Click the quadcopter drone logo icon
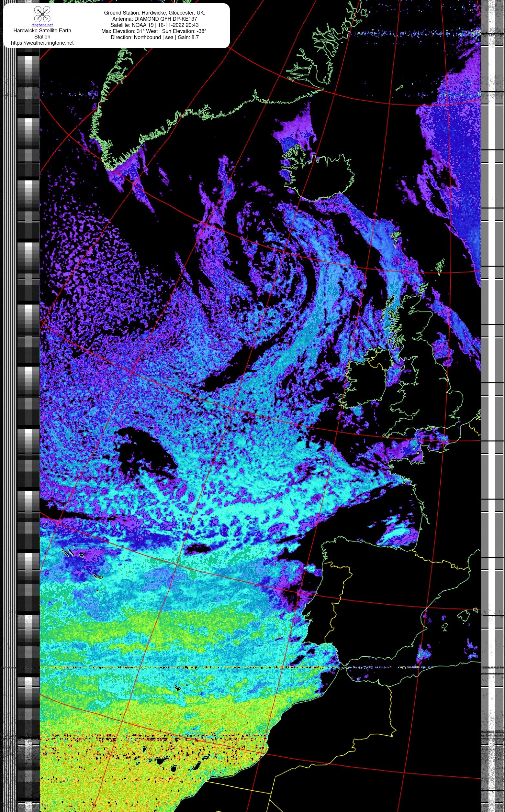Image resolution: width=505 pixels, height=812 pixels. [x=42, y=14]
